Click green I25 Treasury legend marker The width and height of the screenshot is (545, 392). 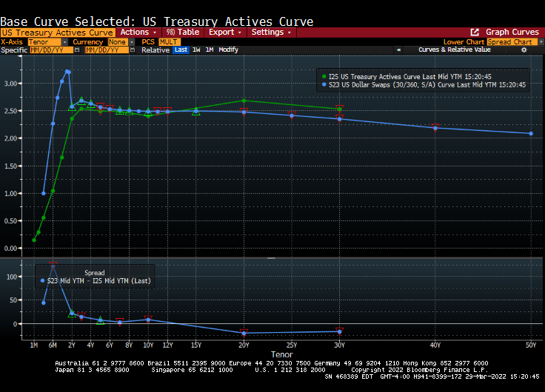tap(324, 76)
